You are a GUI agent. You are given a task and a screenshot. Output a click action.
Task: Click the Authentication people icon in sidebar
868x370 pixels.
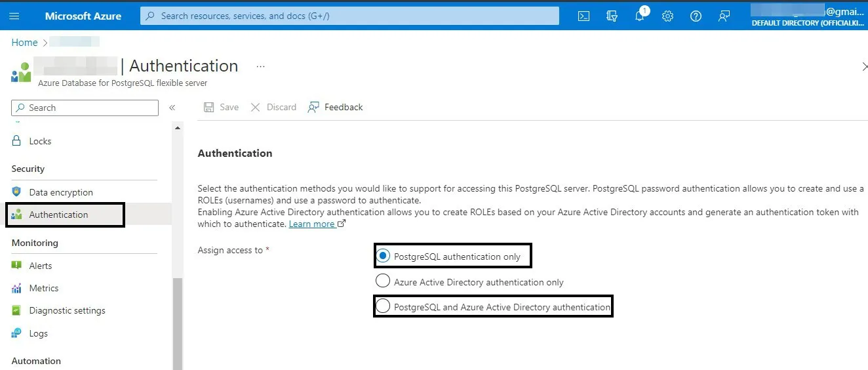pyautogui.click(x=17, y=215)
